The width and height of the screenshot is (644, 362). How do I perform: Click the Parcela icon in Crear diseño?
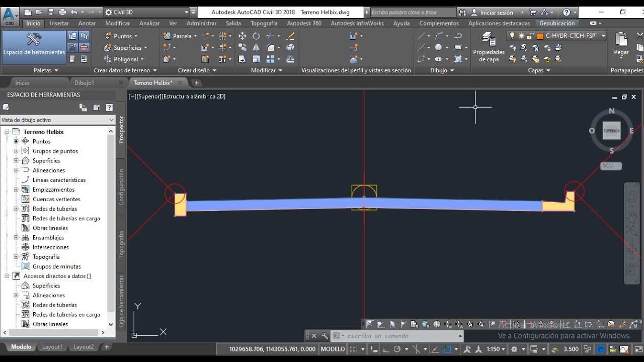[x=167, y=36]
